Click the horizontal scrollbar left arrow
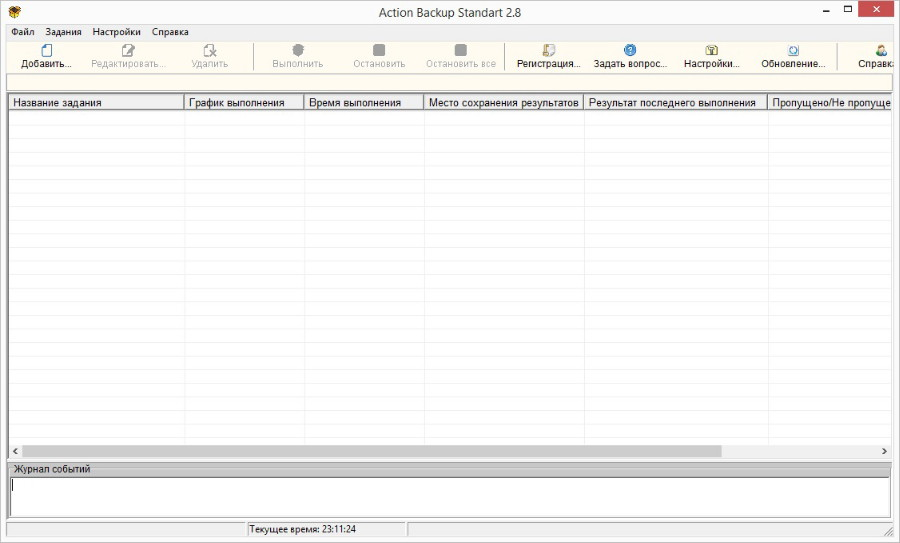The height and width of the screenshot is (543, 900). click(15, 452)
